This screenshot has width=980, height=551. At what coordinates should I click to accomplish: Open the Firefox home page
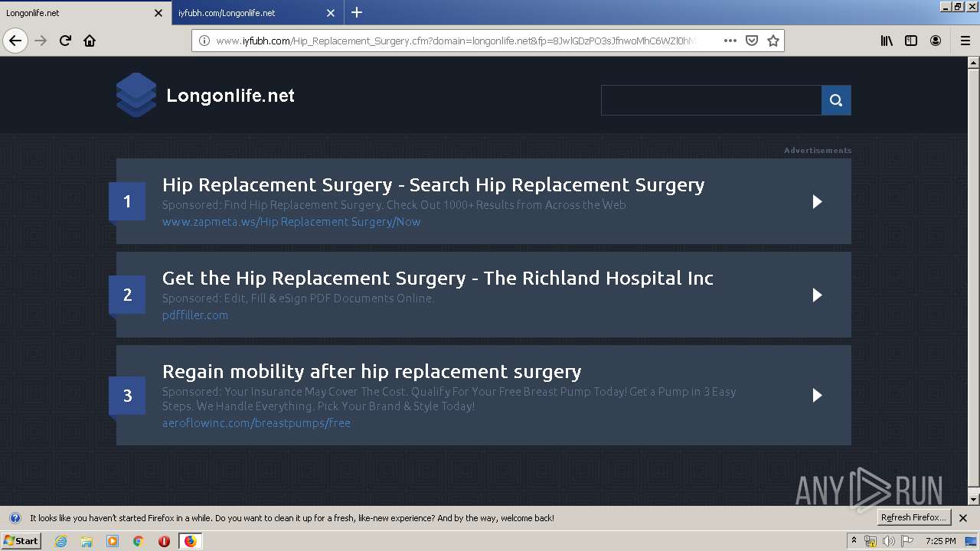[90, 41]
